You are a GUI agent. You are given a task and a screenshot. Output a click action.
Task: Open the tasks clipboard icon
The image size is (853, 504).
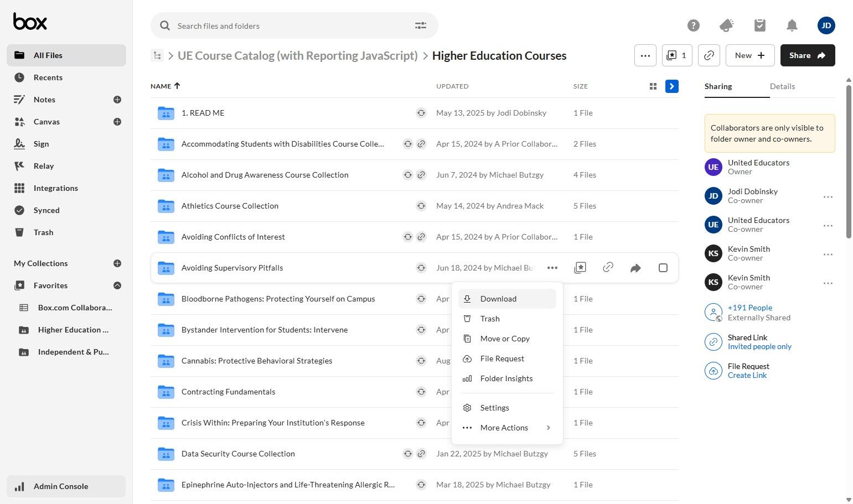point(760,25)
